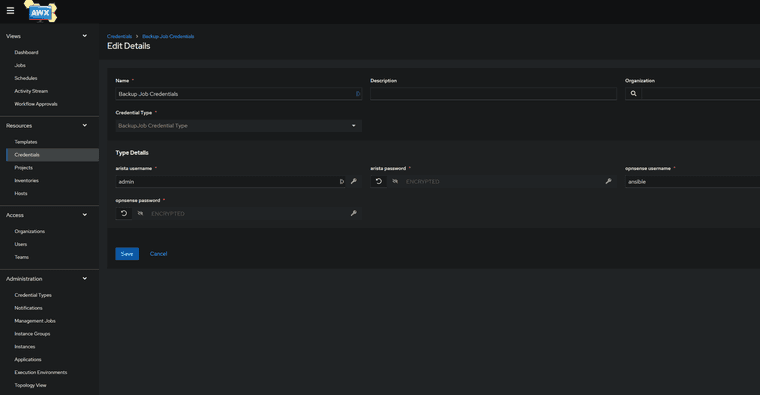Open Credential Types
This screenshot has width=760, height=395.
[33, 295]
